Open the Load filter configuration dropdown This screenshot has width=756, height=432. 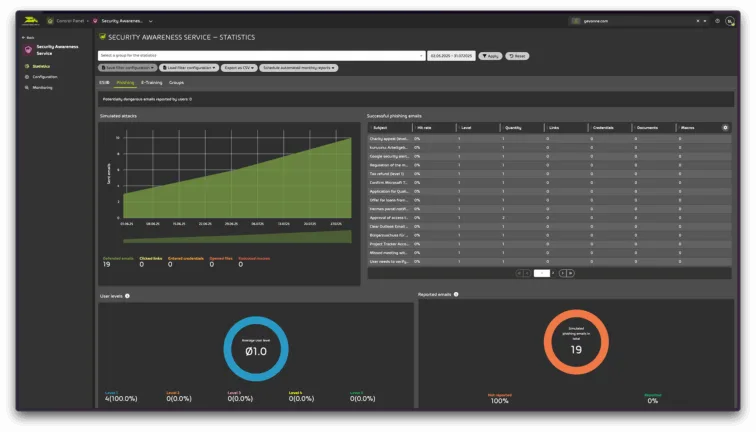(189, 68)
